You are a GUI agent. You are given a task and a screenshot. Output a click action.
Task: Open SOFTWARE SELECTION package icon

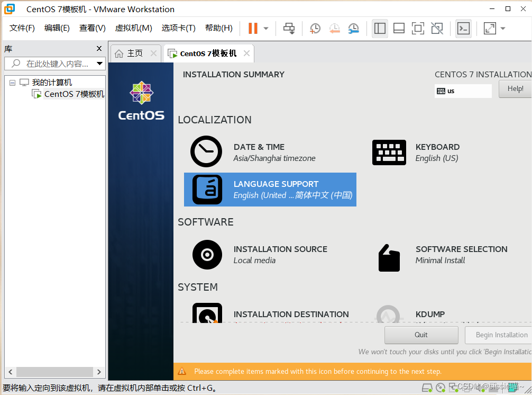coord(389,258)
